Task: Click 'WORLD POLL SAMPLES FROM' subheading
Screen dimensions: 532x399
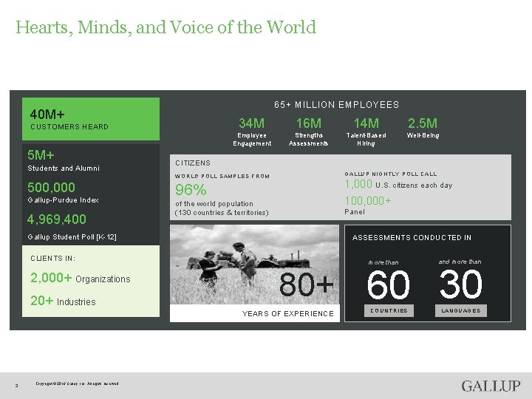Action: pyautogui.click(x=222, y=176)
